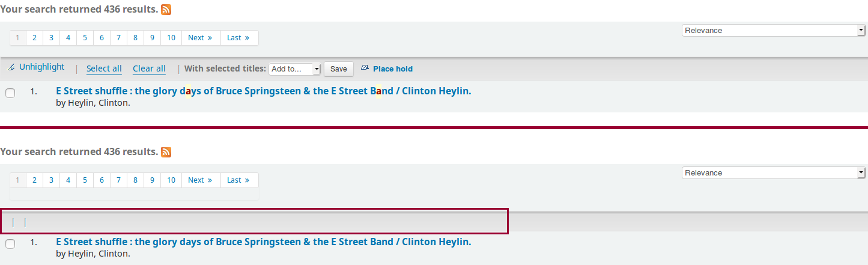The image size is (868, 265).
Task: Click the Unhighlight link text
Action: click(41, 67)
